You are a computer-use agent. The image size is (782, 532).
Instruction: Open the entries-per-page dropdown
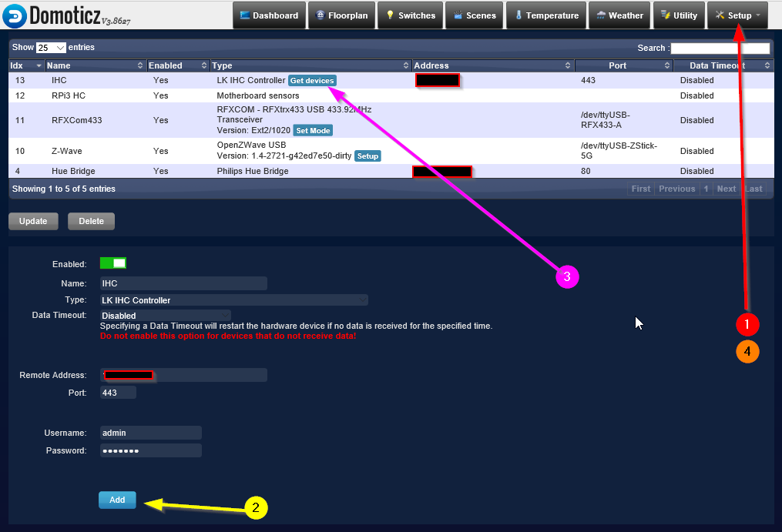pyautogui.click(x=51, y=48)
